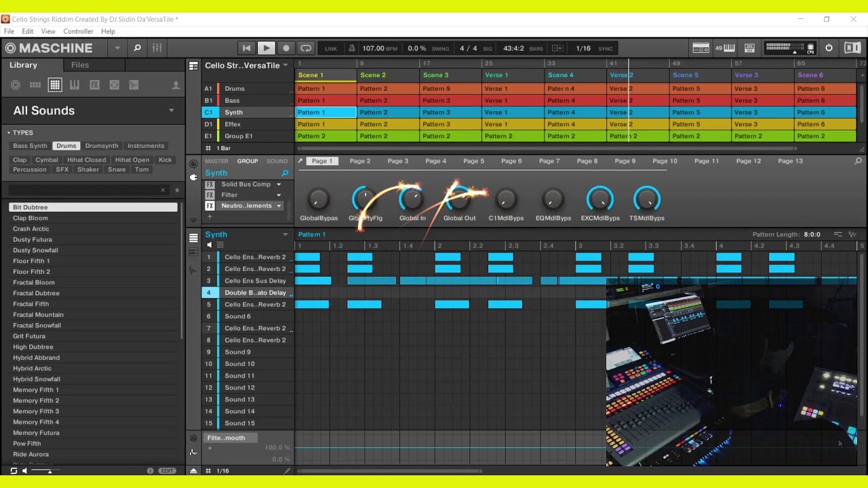Screen dimensions: 868x488
Task: Show the channel icon in control area
Action: pyautogui.click(x=193, y=164)
